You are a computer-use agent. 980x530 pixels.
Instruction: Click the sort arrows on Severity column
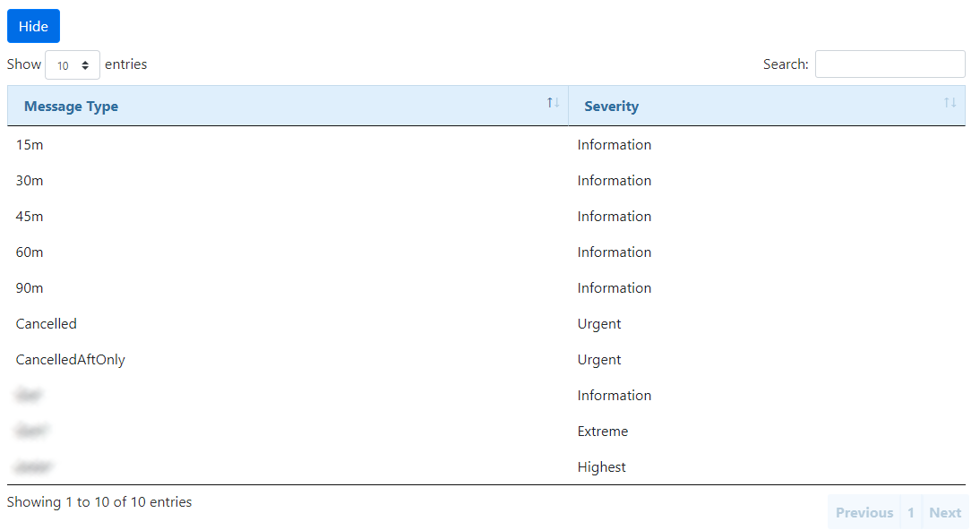pyautogui.click(x=950, y=102)
